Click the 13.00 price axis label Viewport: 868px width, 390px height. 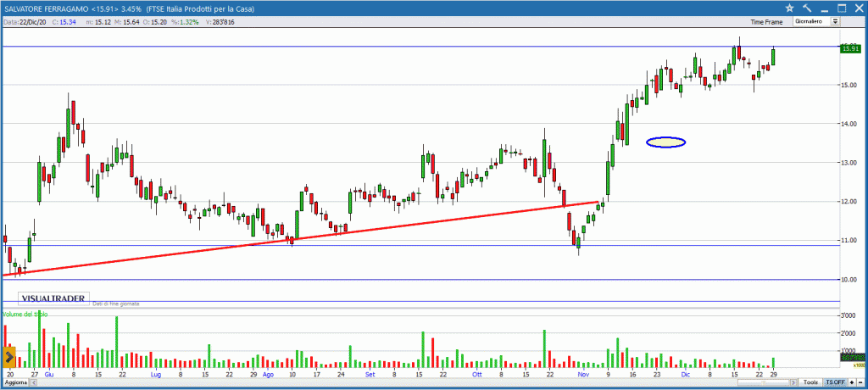849,163
